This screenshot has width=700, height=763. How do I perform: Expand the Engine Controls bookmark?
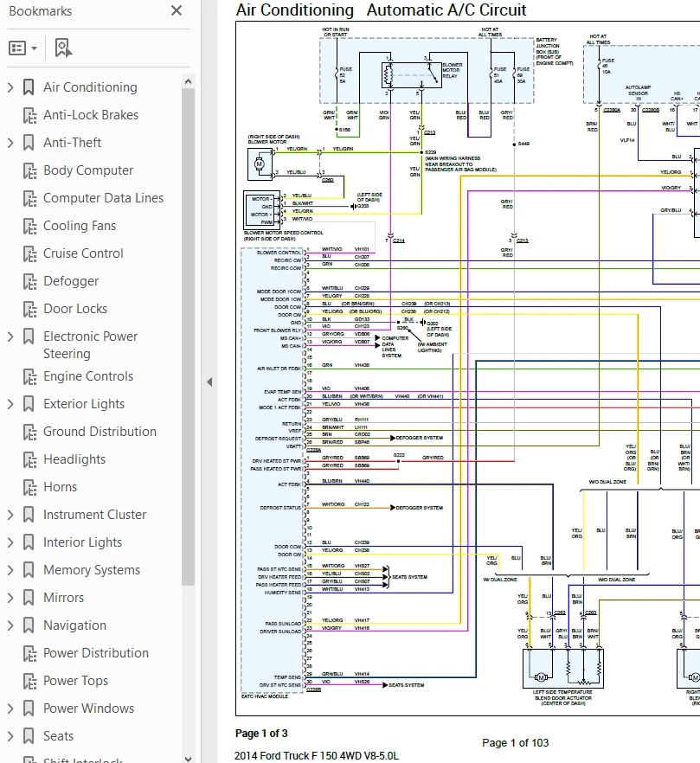point(9,376)
